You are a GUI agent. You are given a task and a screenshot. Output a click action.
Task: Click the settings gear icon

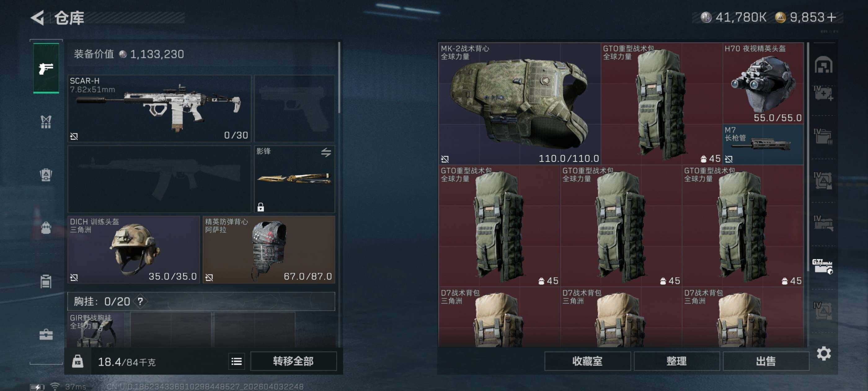tap(824, 353)
